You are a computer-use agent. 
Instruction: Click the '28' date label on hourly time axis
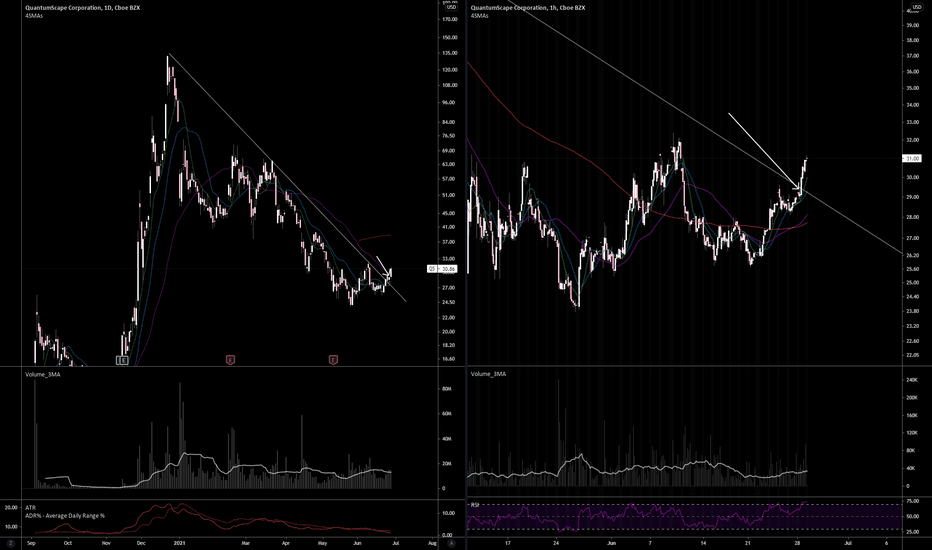point(798,543)
